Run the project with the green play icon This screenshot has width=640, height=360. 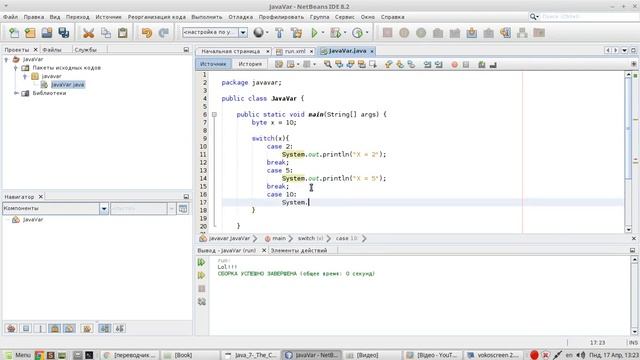pos(314,33)
